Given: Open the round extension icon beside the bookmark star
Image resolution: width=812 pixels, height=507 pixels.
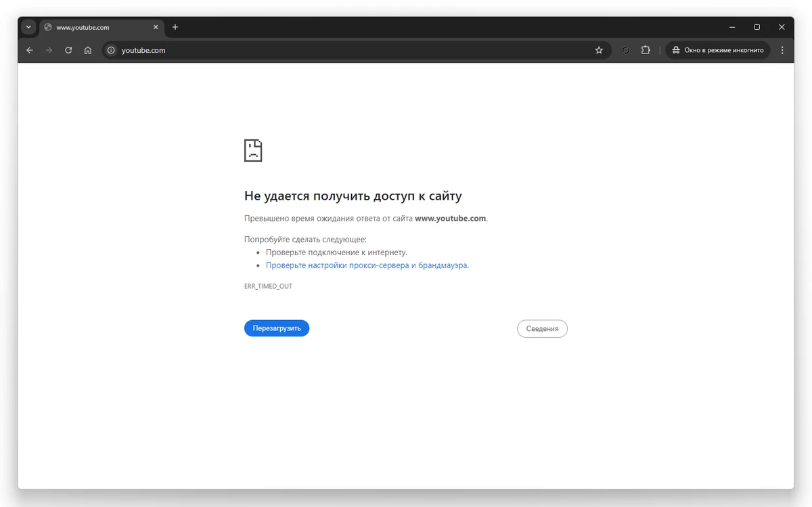Looking at the screenshot, I should point(626,50).
